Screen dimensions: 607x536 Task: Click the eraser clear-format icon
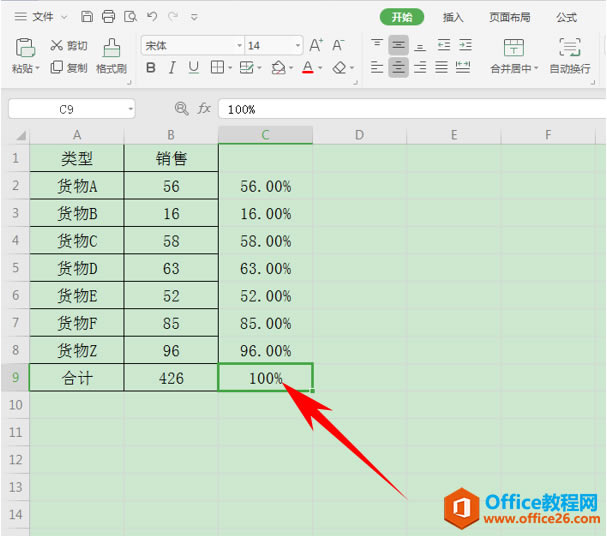click(x=340, y=68)
